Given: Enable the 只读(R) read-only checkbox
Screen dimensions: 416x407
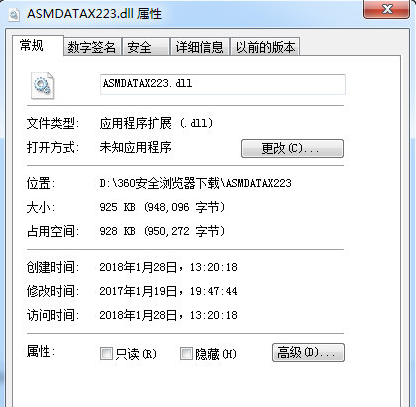Looking at the screenshot, I should [x=106, y=353].
